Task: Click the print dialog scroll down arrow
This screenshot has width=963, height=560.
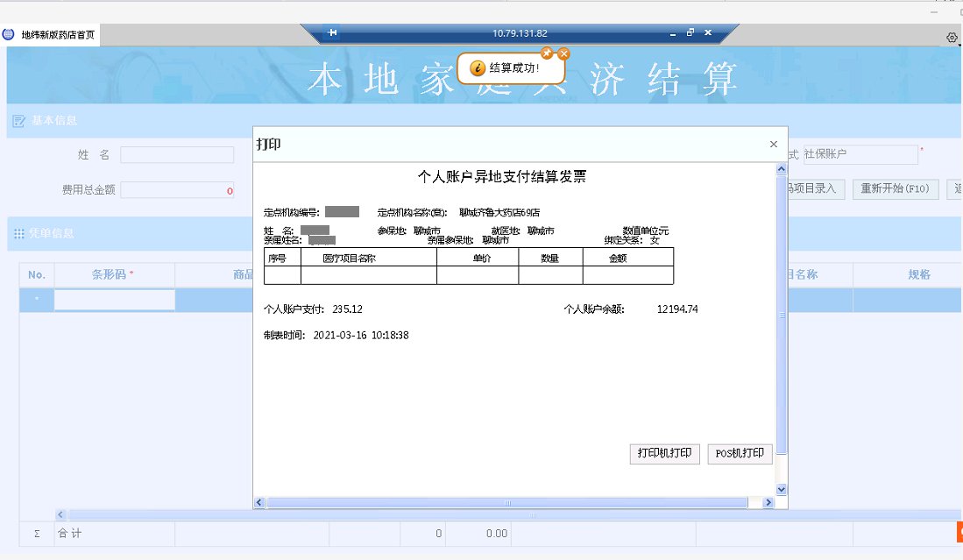Action: coord(782,490)
